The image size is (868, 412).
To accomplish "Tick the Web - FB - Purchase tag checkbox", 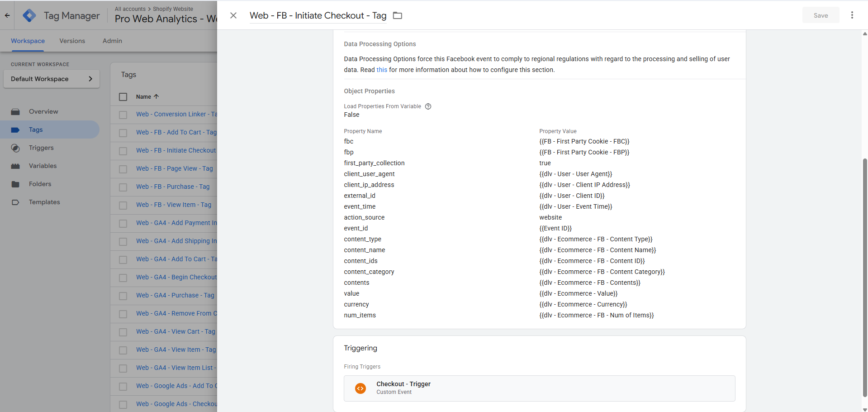I will coord(123,187).
